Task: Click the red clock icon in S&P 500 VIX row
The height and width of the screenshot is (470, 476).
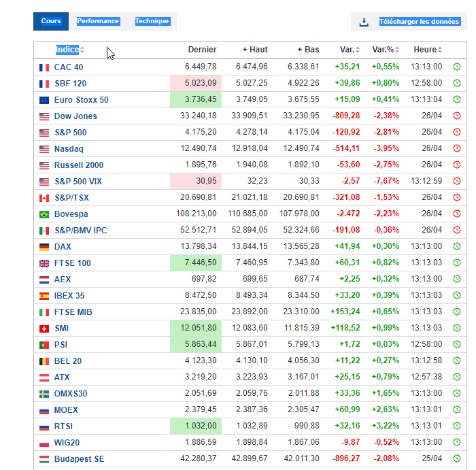Action: pos(457,181)
